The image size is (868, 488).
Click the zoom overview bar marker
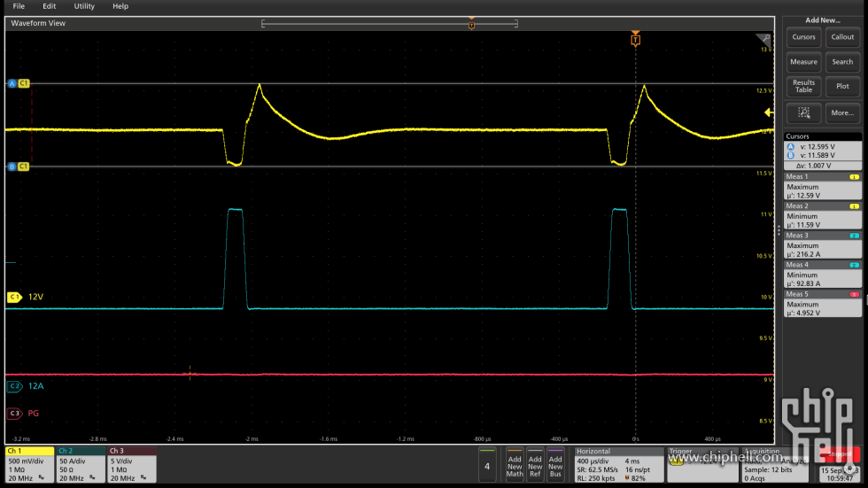pos(471,25)
